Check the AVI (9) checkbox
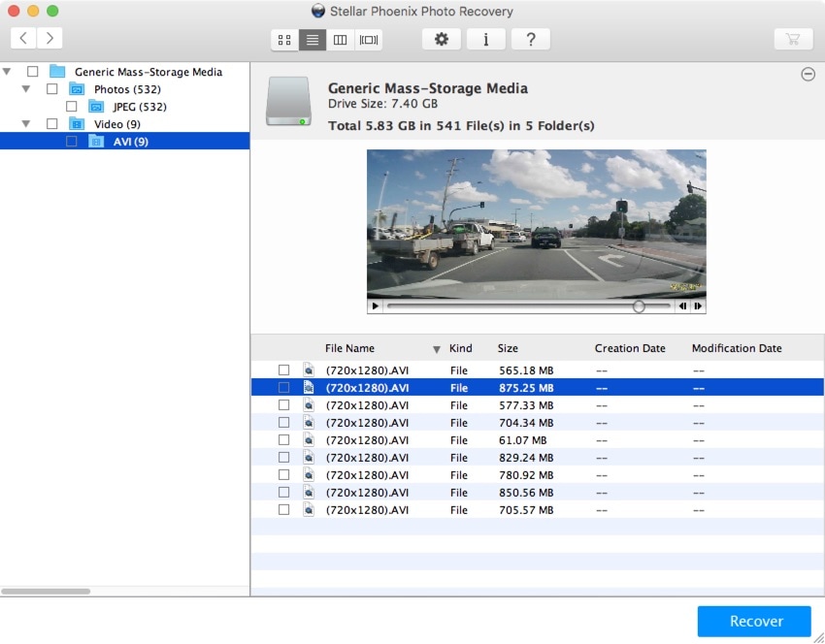Screen dimensions: 825x644 [x=72, y=142]
